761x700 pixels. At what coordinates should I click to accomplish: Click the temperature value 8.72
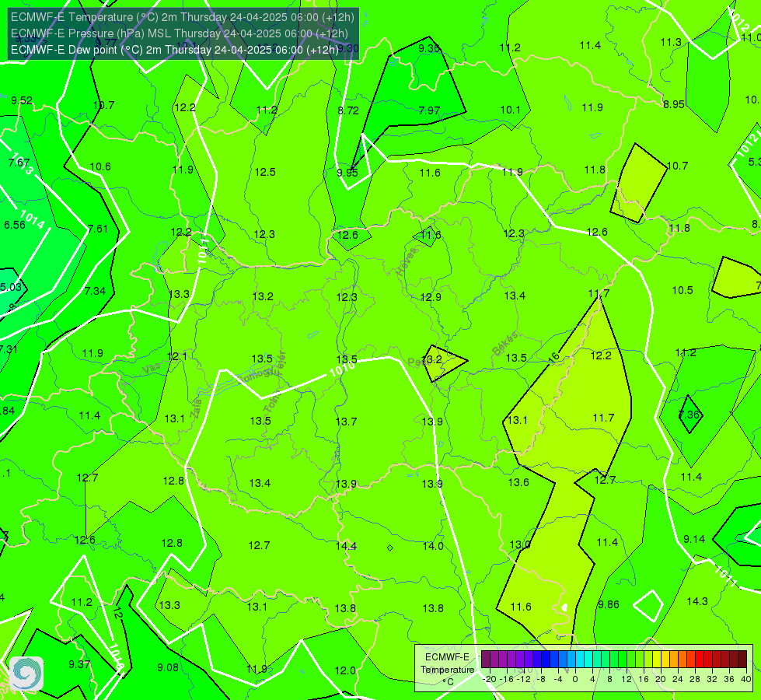pos(348,110)
